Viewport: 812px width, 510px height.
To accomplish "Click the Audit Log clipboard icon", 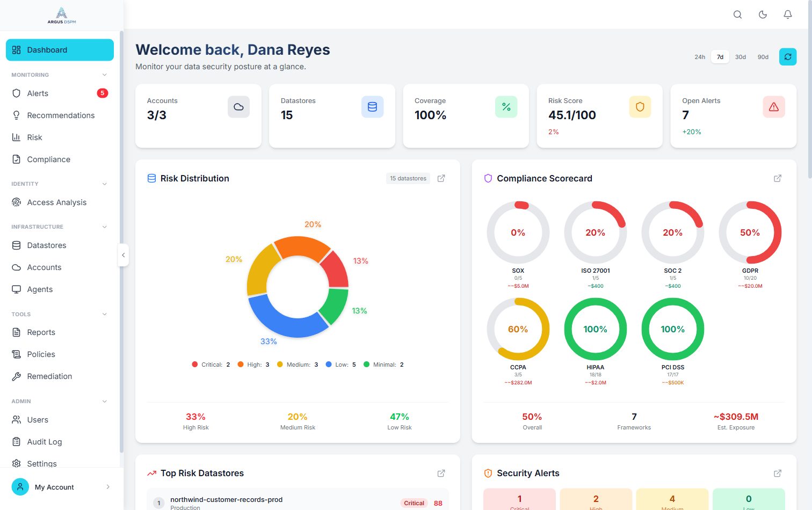I will click(16, 442).
